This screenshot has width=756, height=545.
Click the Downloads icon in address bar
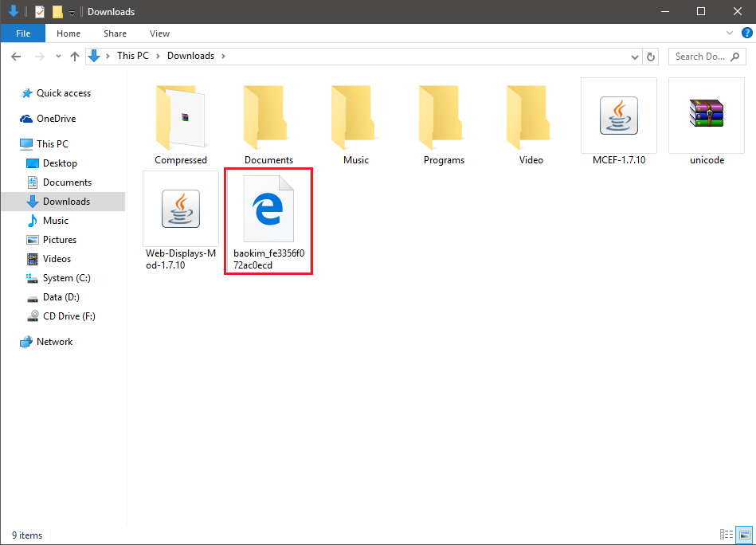94,56
